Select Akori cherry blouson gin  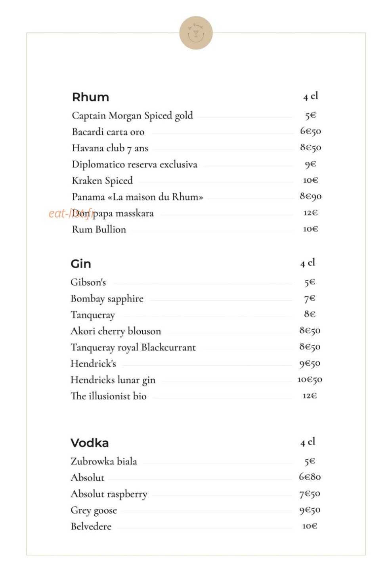[116, 331]
